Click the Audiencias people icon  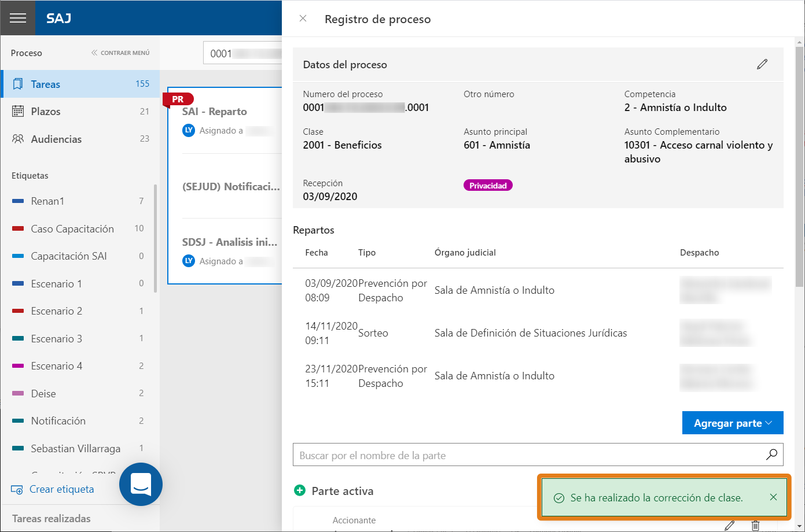click(18, 139)
